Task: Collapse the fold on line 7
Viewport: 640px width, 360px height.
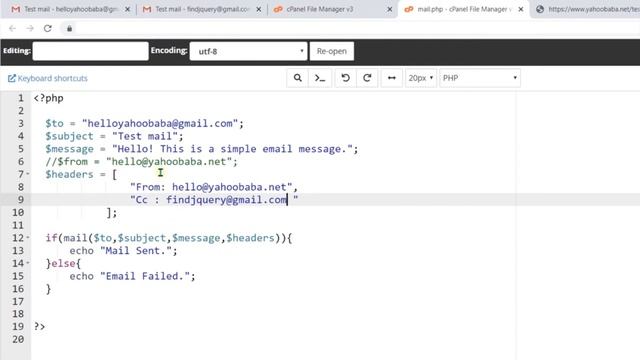Action: tap(28, 174)
